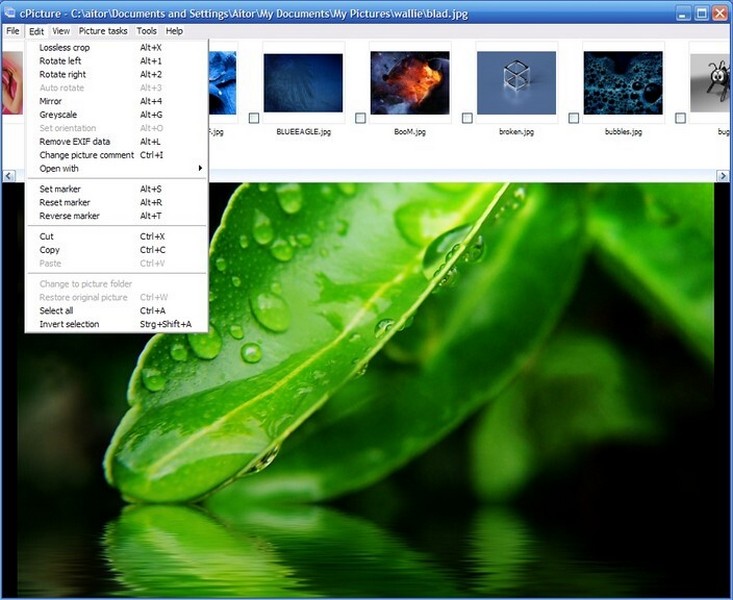Viewport: 733px width, 600px height.
Task: Tick the checkbox beside bubbles.jpg
Action: coord(574,118)
